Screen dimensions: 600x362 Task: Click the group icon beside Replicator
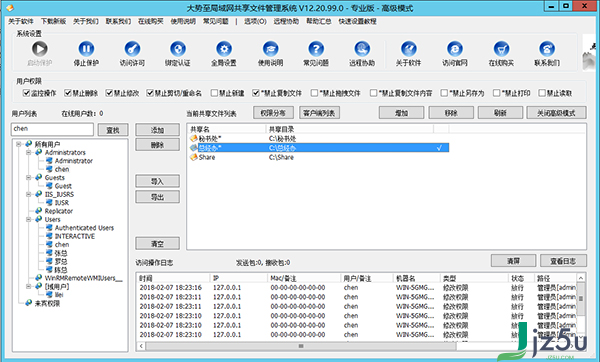click(x=39, y=211)
